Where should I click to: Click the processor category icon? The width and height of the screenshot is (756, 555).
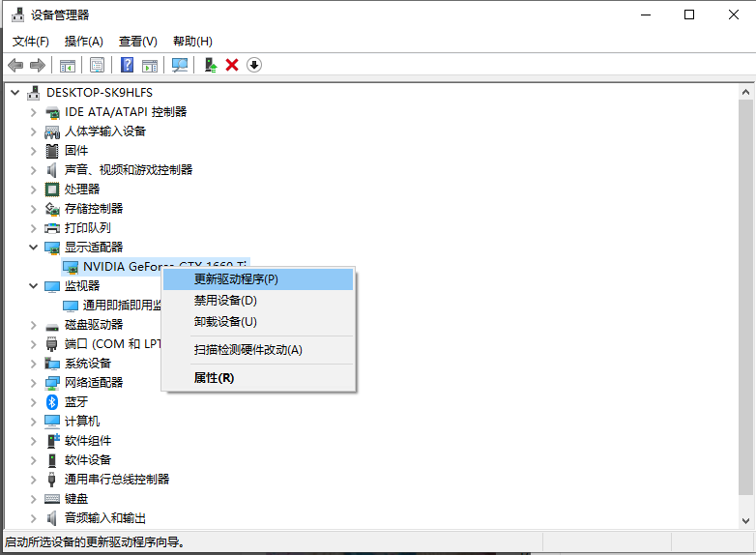(x=52, y=190)
